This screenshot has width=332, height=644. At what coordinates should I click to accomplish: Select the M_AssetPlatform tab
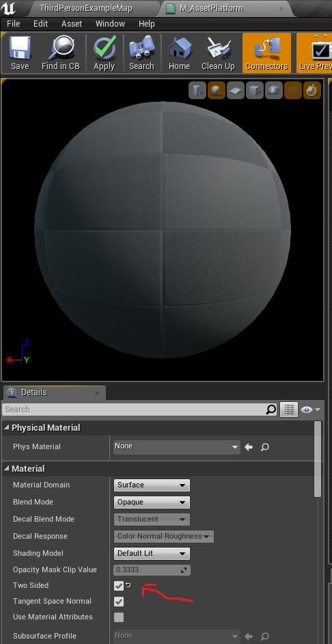click(224, 8)
